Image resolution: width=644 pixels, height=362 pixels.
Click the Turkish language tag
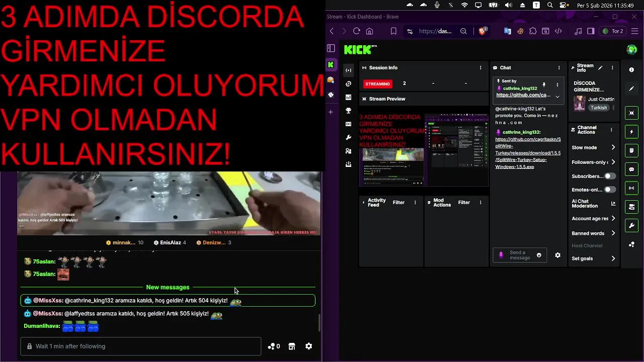pyautogui.click(x=599, y=108)
